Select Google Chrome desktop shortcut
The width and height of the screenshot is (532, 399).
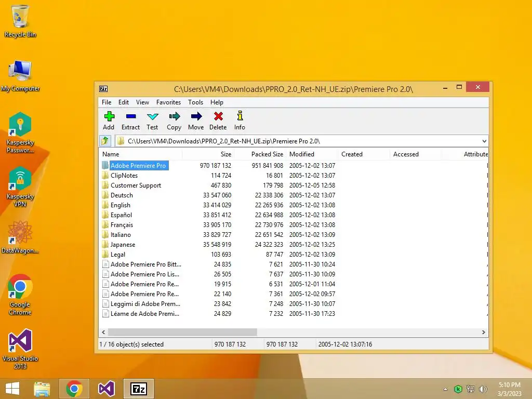coord(20,295)
